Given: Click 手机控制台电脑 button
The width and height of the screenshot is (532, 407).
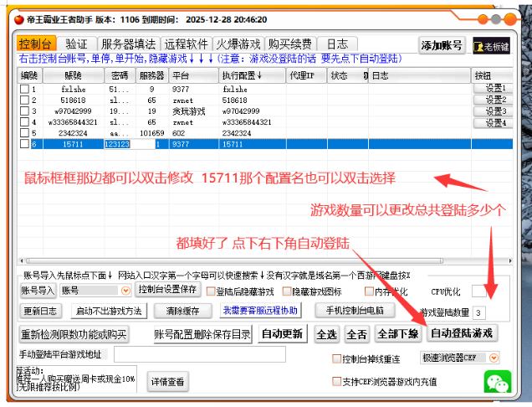Looking at the screenshot, I should [355, 310].
